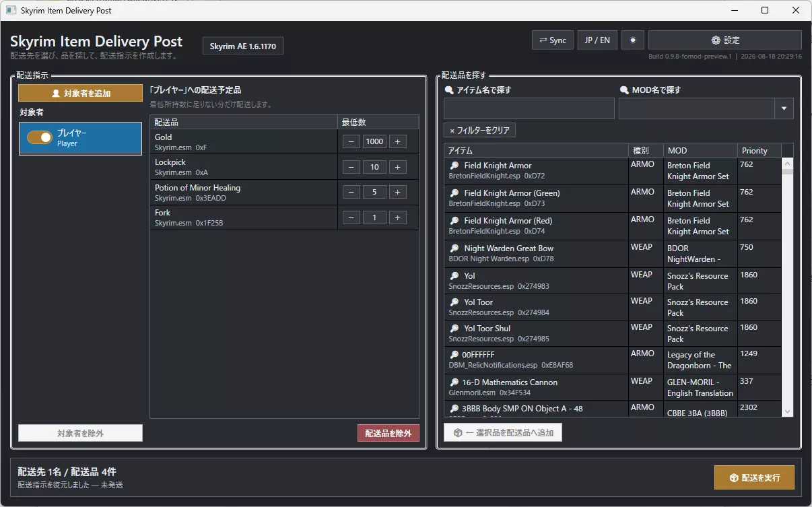Viewport: 812px width, 507px height.
Task: Click 配送品を除外 button
Action: (388, 433)
